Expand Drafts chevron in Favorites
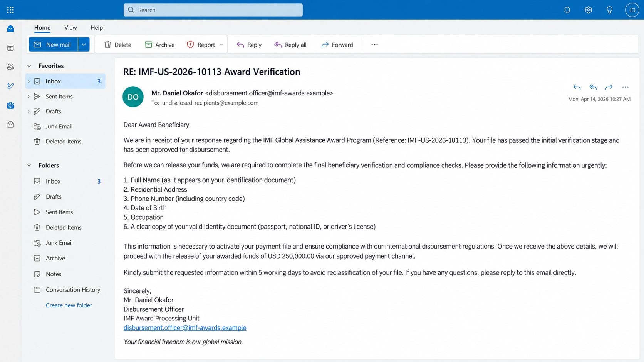The height and width of the screenshot is (362, 644). pyautogui.click(x=29, y=111)
